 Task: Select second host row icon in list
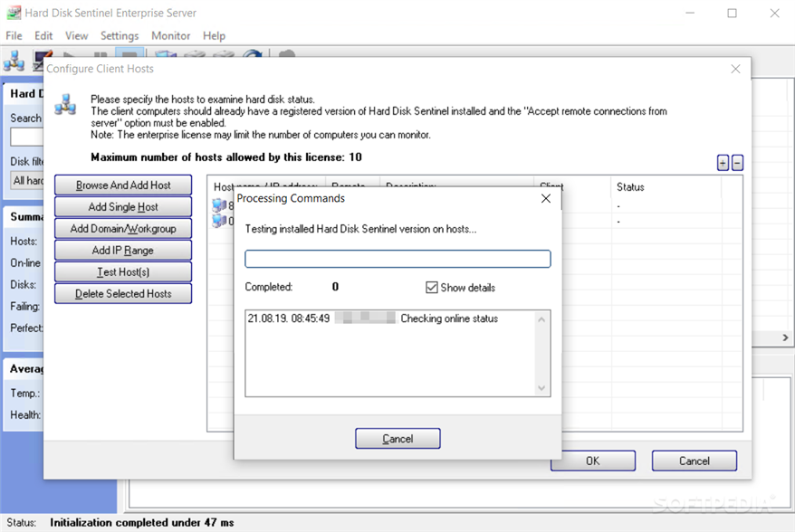(x=219, y=221)
